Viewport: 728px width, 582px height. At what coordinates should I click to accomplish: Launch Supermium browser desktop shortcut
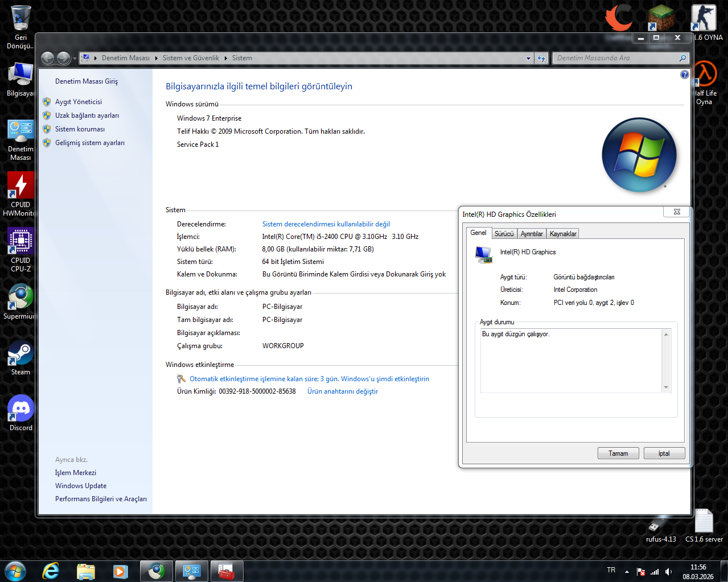(x=20, y=302)
